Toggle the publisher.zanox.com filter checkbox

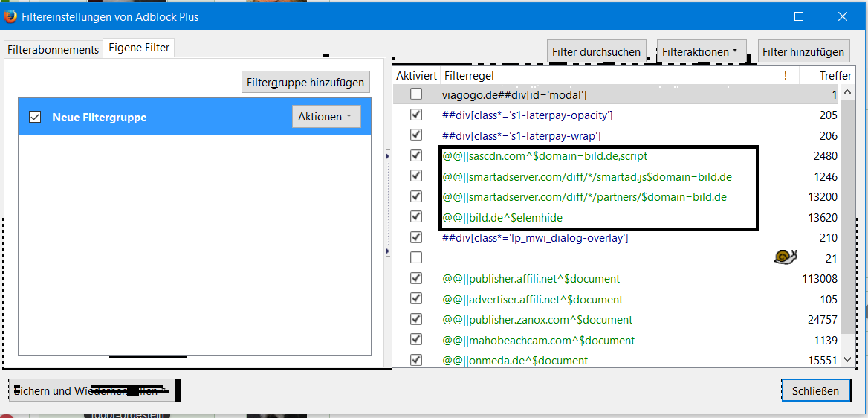point(416,319)
